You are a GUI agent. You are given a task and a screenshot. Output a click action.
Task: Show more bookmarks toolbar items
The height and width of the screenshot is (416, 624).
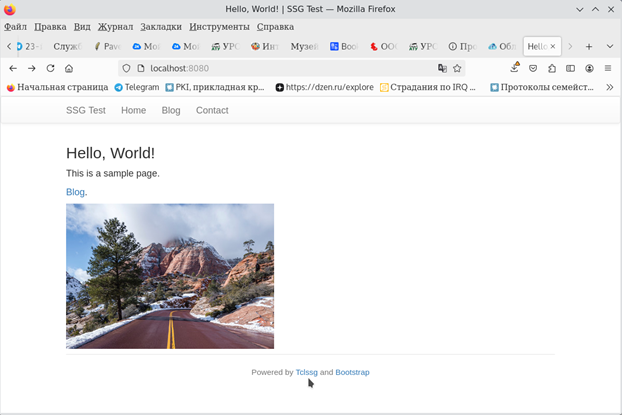[x=609, y=87]
